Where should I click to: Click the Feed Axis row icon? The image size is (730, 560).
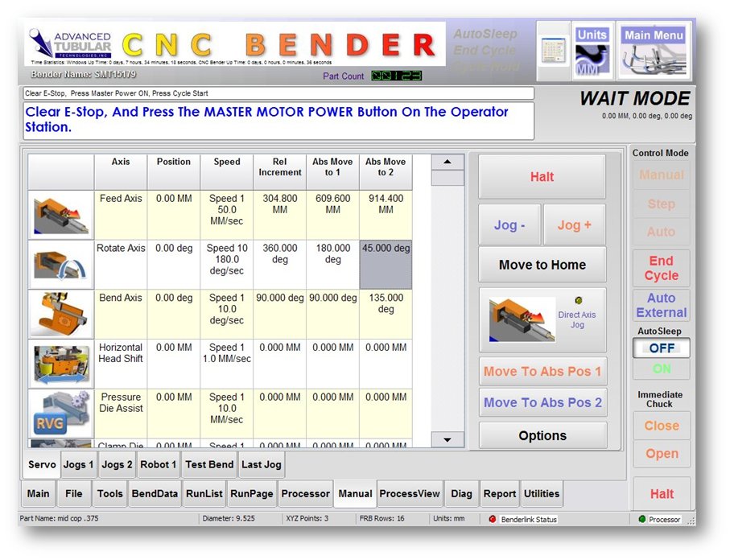tap(61, 215)
